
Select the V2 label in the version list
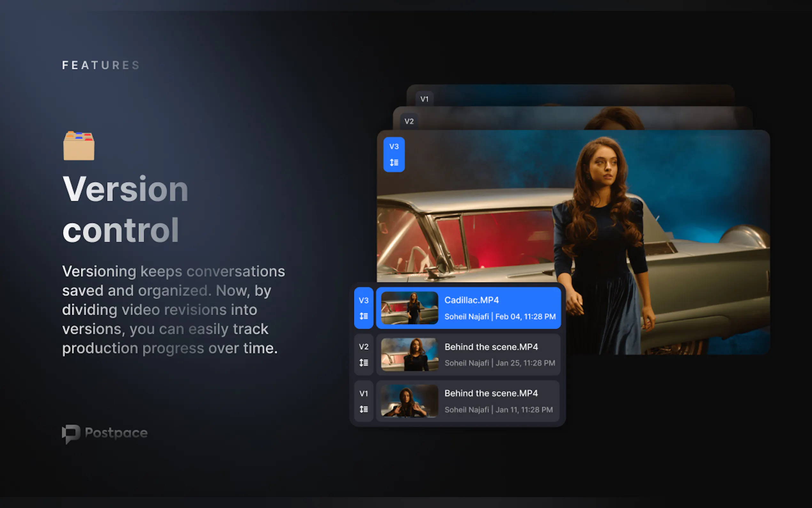(363, 347)
